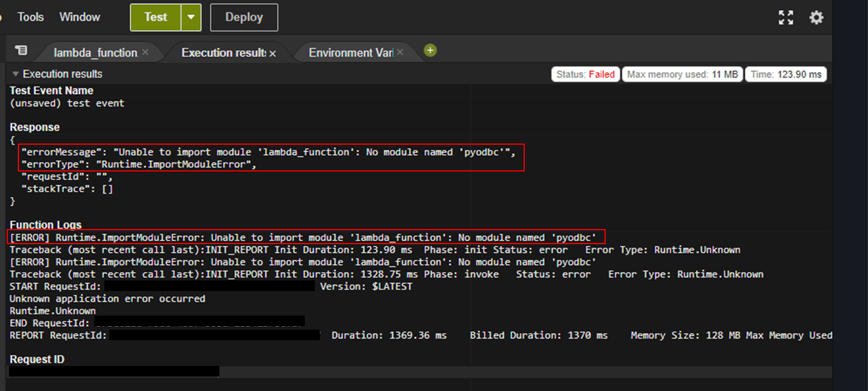Screen dimensions: 868x391
Task: Click the Time: 123.90 ms badge
Action: click(785, 74)
